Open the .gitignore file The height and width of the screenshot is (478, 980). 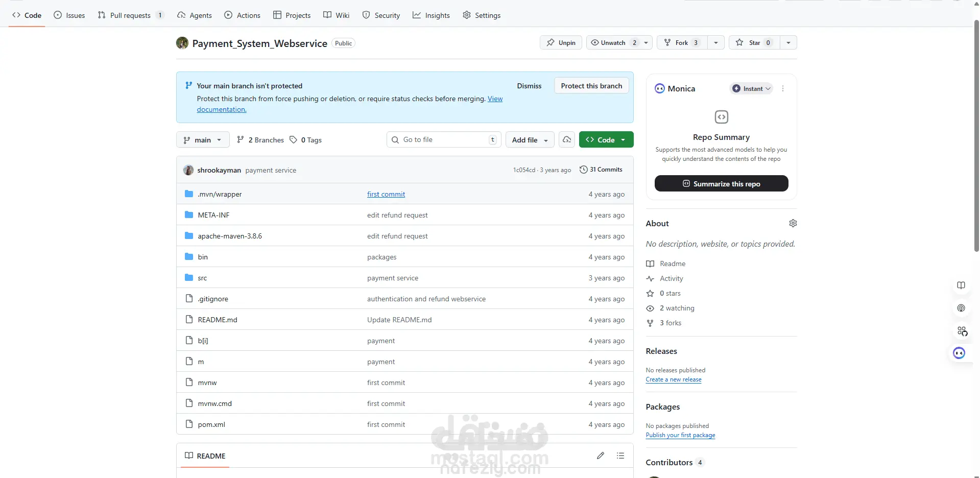pyautogui.click(x=213, y=299)
